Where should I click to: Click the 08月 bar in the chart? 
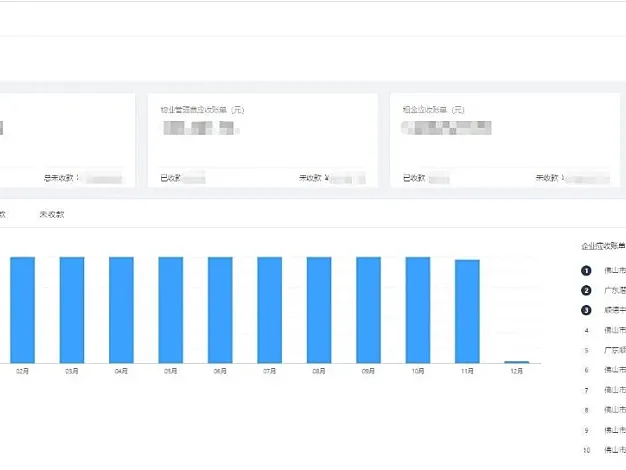pos(319,310)
